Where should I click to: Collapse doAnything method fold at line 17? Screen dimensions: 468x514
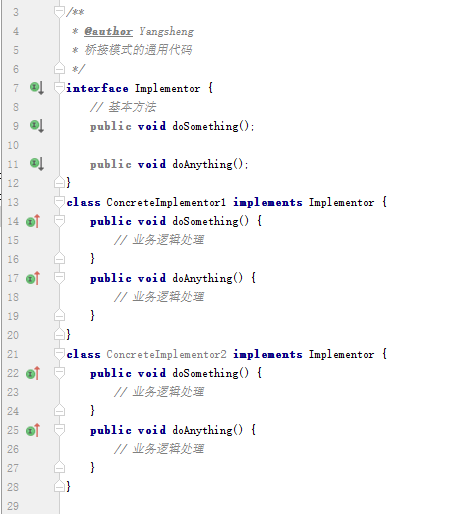tap(59, 278)
